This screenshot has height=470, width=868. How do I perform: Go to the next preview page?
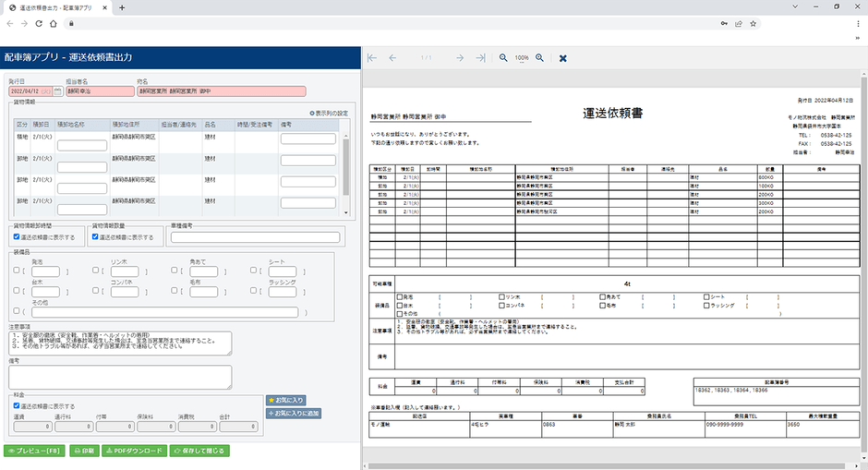[459, 57]
